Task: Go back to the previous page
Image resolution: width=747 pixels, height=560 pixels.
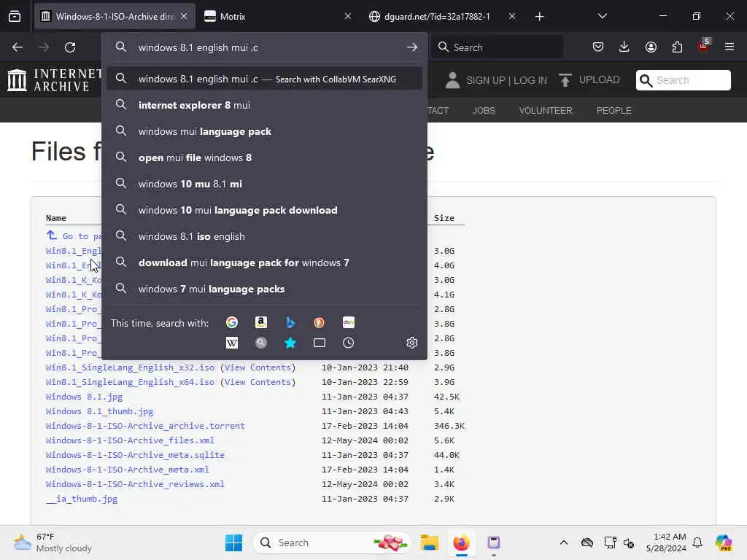Action: point(18,47)
